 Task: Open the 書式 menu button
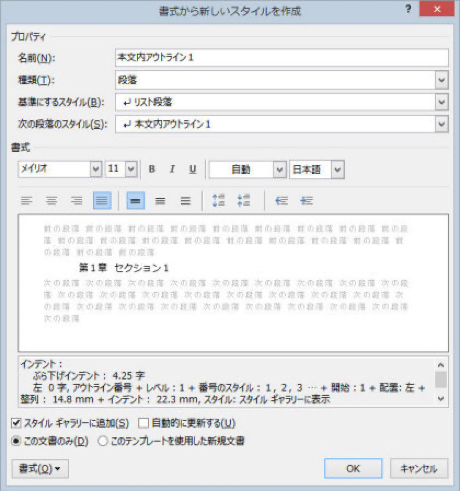pyautogui.click(x=40, y=469)
